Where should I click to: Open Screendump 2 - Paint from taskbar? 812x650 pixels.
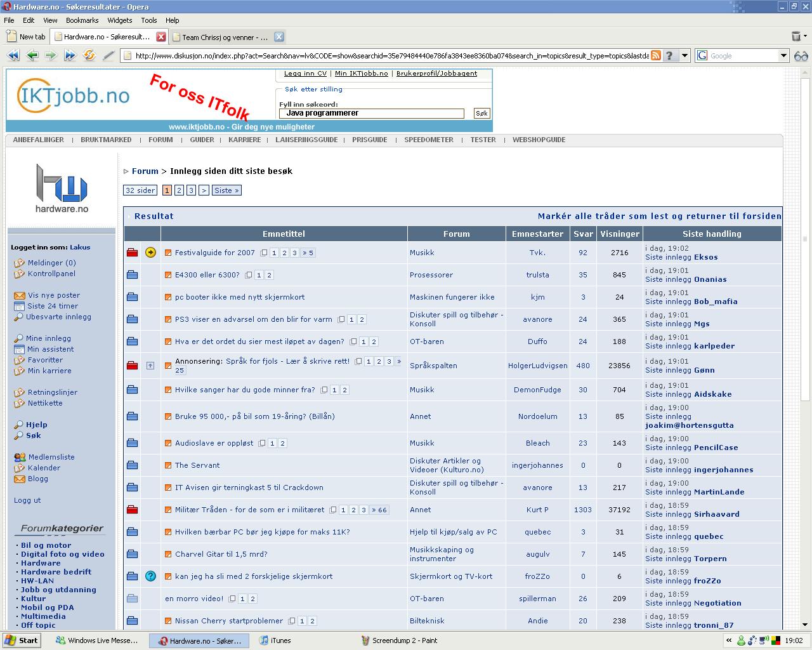398,640
